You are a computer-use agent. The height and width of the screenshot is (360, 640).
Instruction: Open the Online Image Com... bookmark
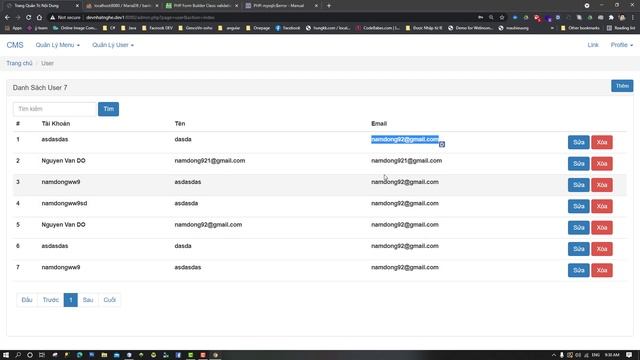point(75,28)
